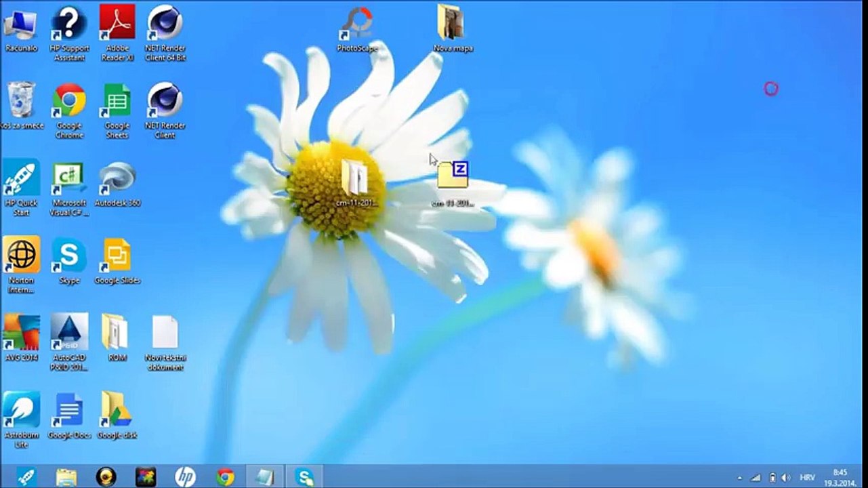Switch to Skype in the taskbar
This screenshot has width=868, height=488.
(x=304, y=476)
